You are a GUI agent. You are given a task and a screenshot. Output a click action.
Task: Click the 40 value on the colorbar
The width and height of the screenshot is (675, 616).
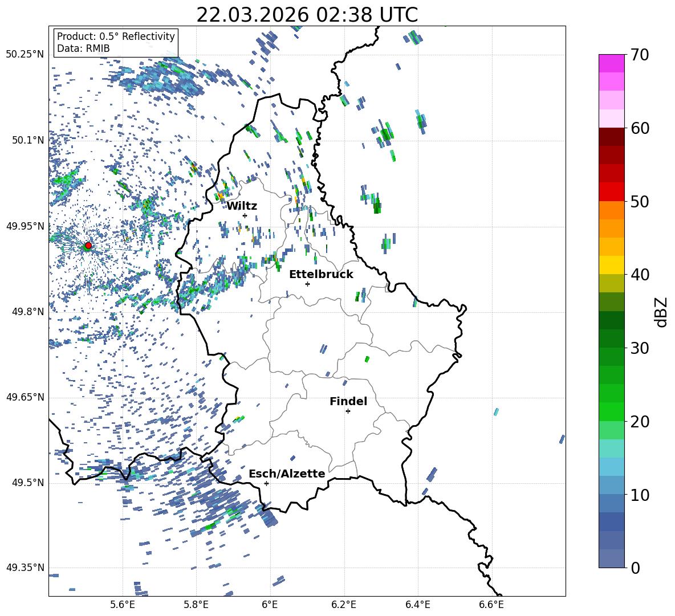pos(640,275)
